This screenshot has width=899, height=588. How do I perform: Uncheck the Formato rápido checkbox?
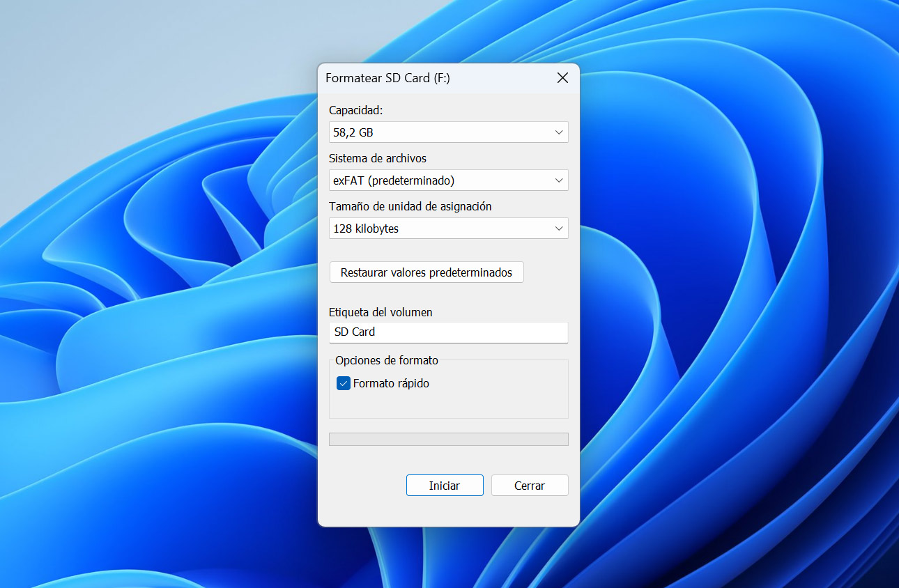tap(344, 383)
